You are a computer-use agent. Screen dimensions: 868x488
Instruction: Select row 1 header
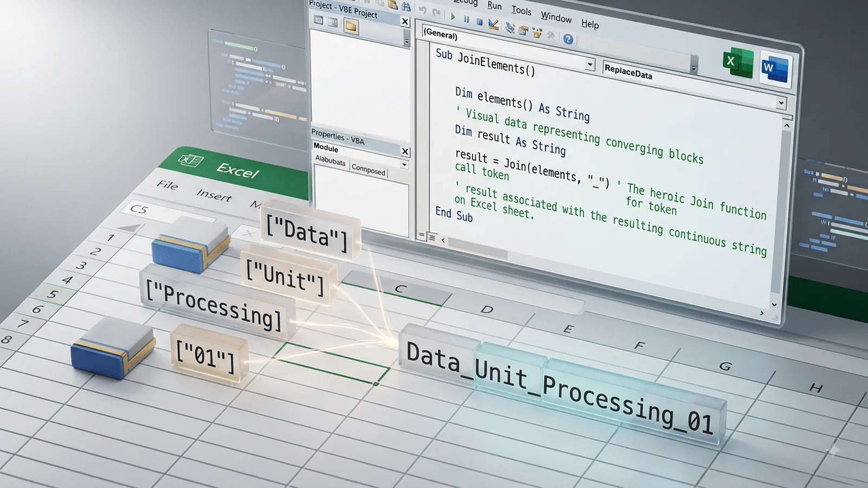(x=111, y=237)
